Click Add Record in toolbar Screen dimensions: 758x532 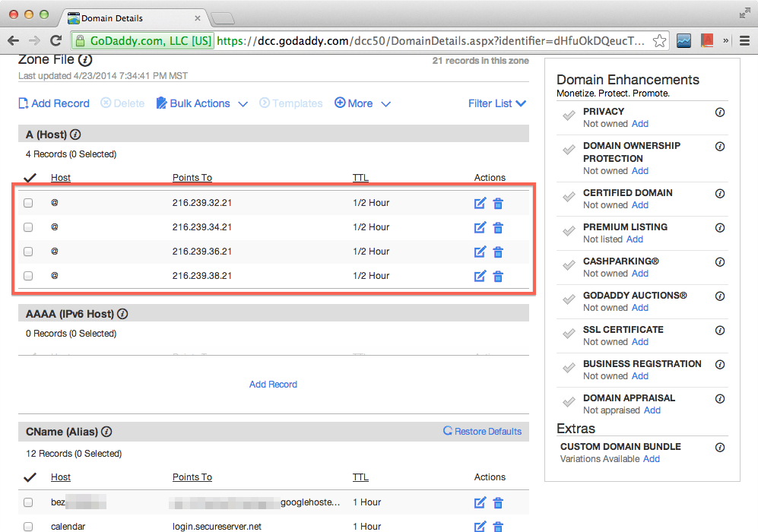[54, 103]
